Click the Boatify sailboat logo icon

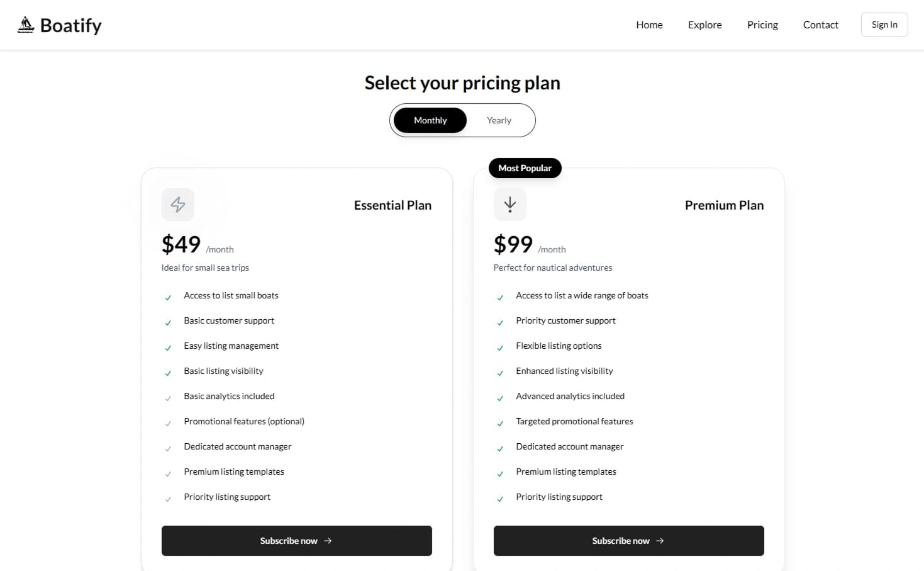[26, 23]
